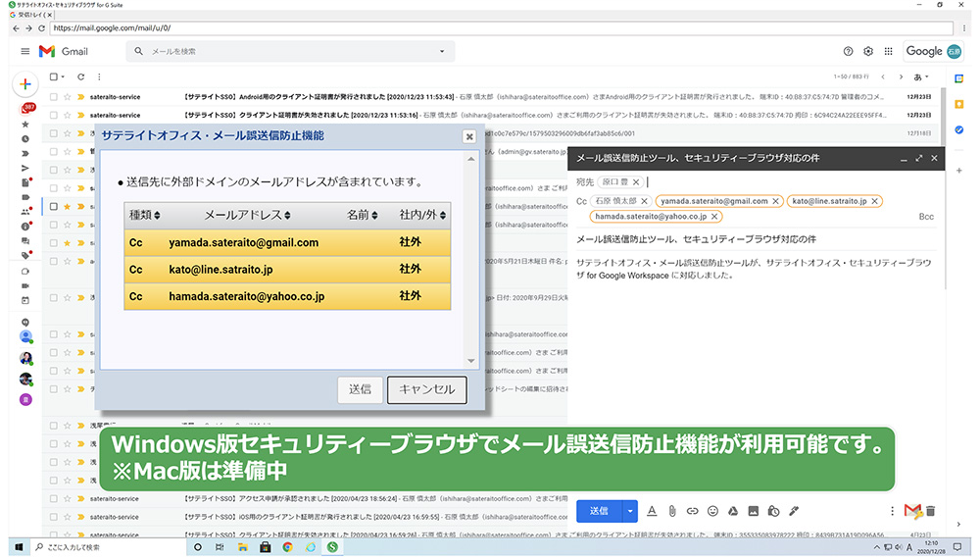Open the Sent folder arrow icon
The width and height of the screenshot is (980, 559).
(x=25, y=168)
